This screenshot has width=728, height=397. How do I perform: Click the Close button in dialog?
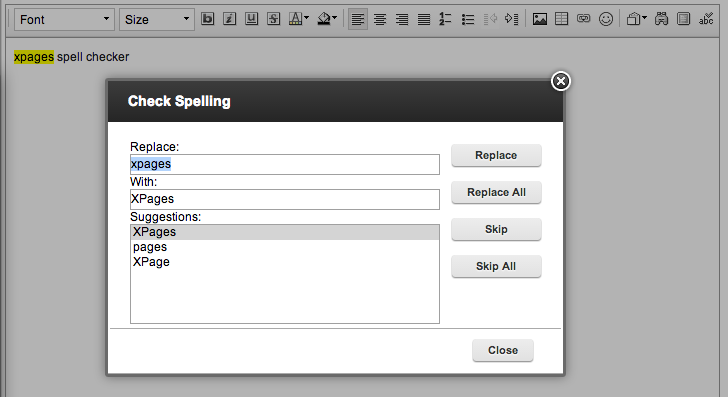click(503, 350)
